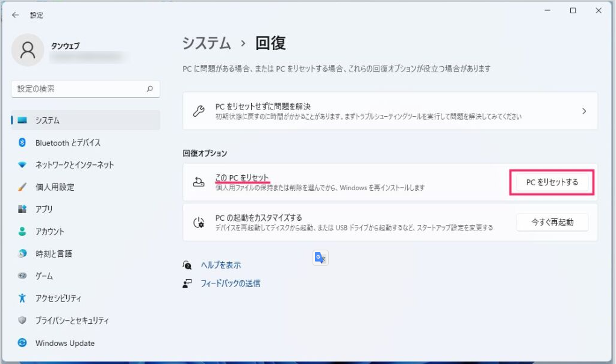The image size is (616, 364).
Task: Click the wrench troubleshoot icon
Action: pyautogui.click(x=199, y=111)
